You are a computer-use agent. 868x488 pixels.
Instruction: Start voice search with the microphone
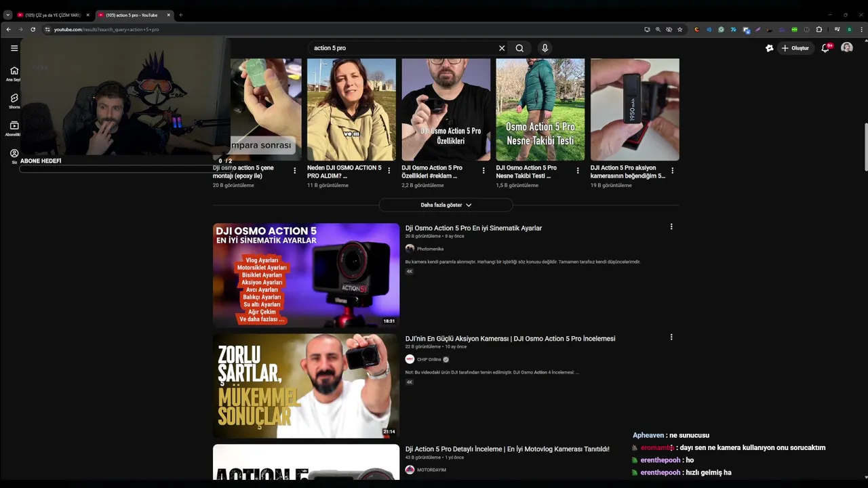point(545,48)
